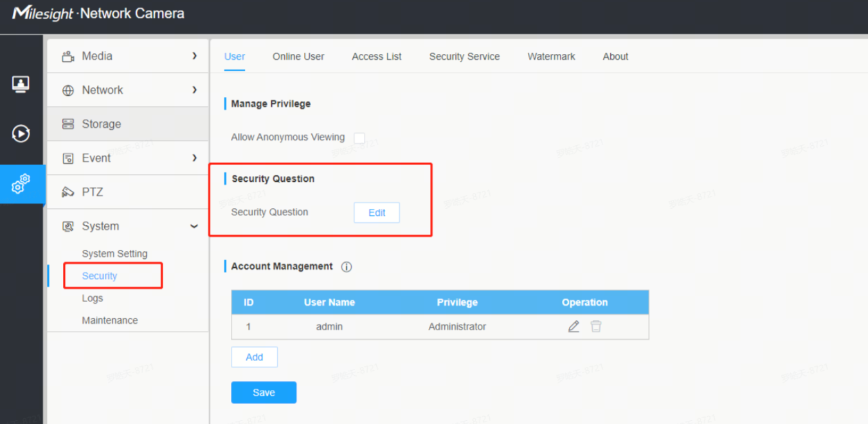Open the Storage menu item
Image resolution: width=868 pixels, height=424 pixels.
[128, 124]
